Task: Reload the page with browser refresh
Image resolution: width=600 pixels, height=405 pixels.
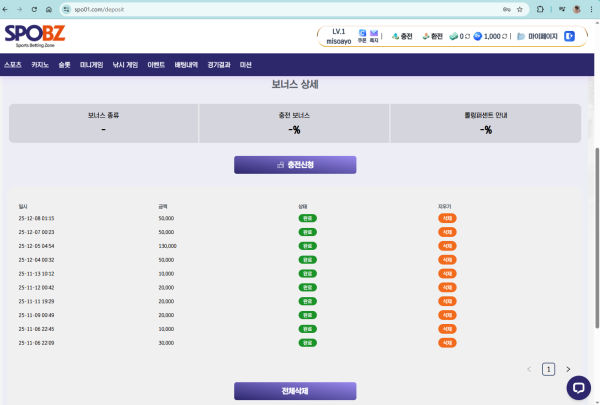Action: point(34,8)
